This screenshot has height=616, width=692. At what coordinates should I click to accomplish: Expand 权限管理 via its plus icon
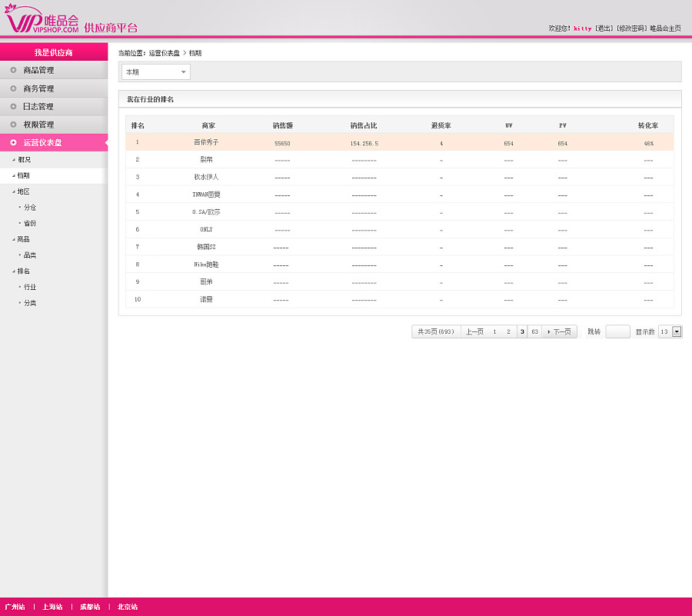point(13,125)
